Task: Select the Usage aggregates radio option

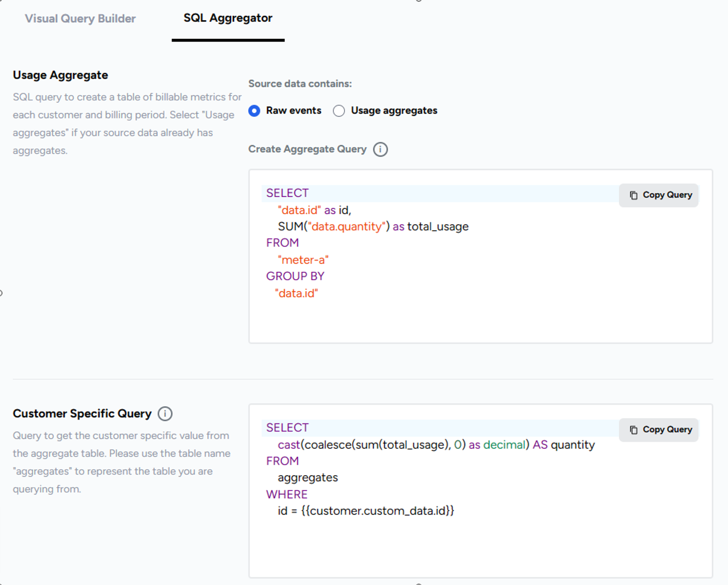Action: (339, 111)
